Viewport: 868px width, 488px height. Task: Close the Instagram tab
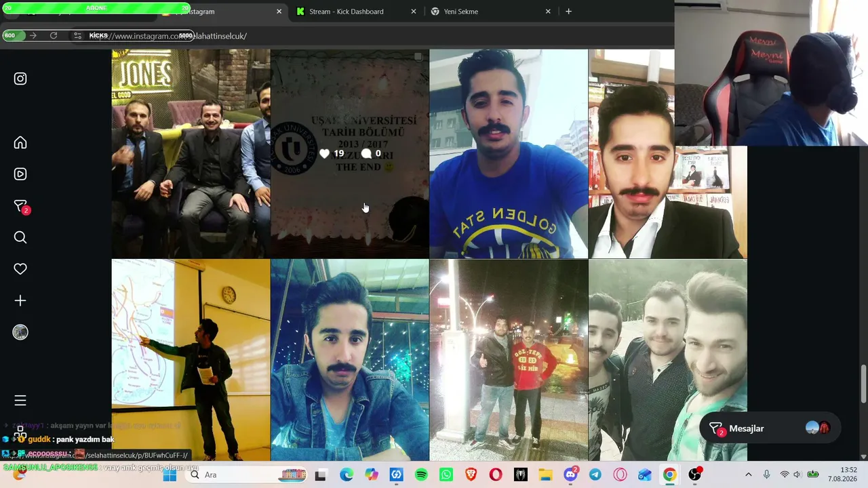[x=279, y=12]
